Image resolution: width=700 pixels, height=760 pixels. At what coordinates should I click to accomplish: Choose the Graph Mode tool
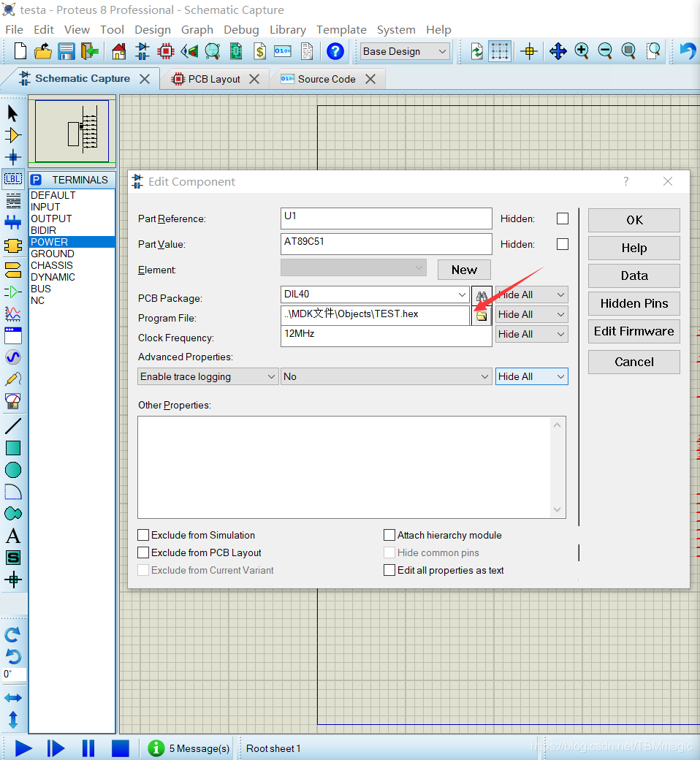(13, 313)
